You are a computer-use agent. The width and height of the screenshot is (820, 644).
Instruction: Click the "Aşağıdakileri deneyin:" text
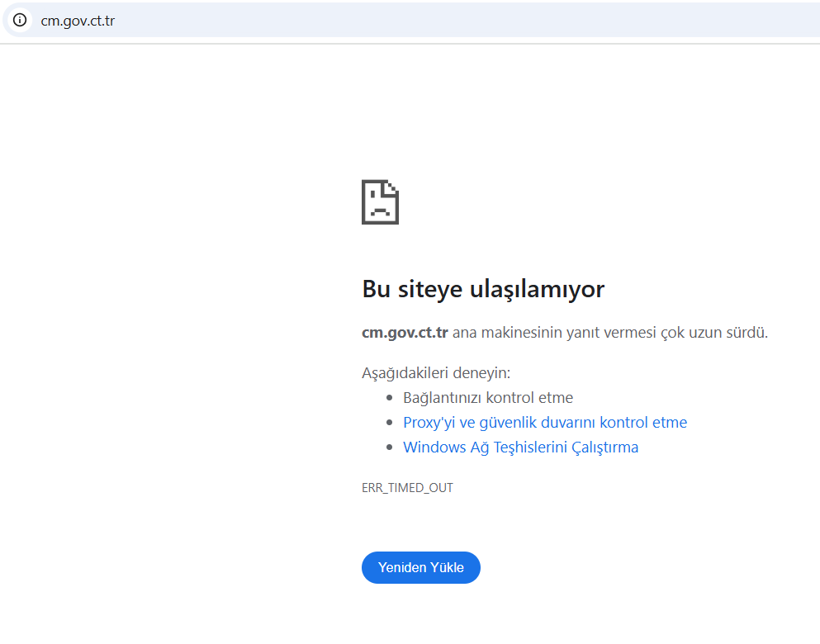click(436, 372)
